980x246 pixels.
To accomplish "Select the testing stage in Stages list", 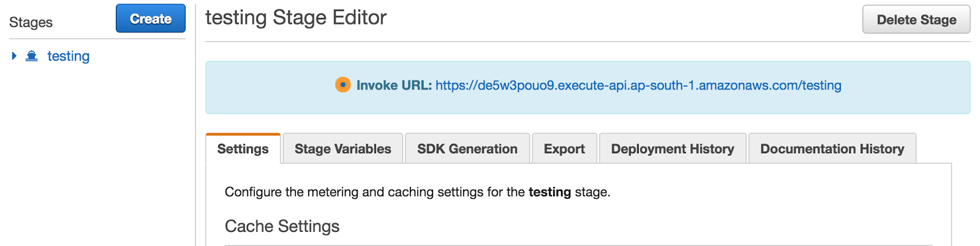I will pyautogui.click(x=68, y=56).
